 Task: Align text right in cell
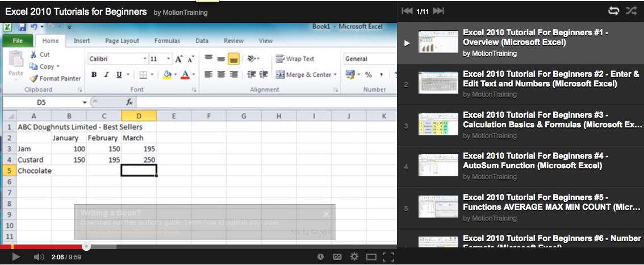[234, 74]
